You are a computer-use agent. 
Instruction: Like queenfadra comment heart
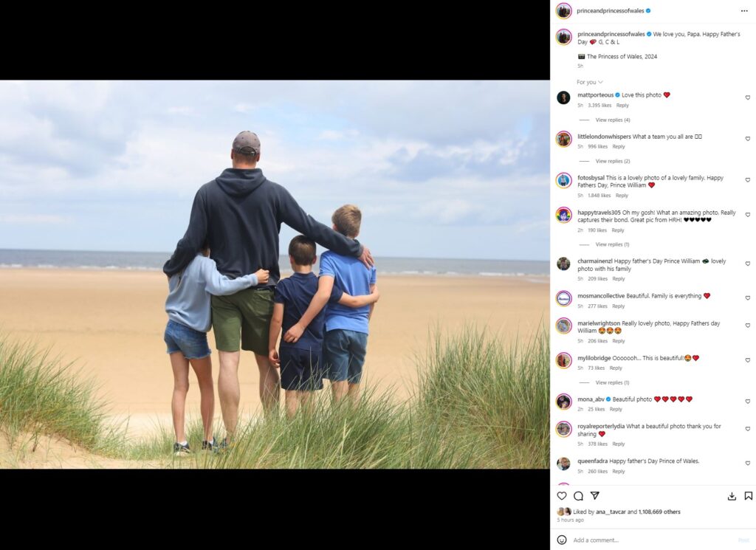(x=748, y=463)
